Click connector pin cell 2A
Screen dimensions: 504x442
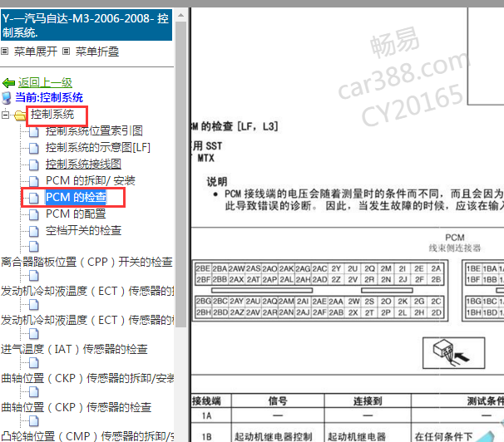click(436, 268)
